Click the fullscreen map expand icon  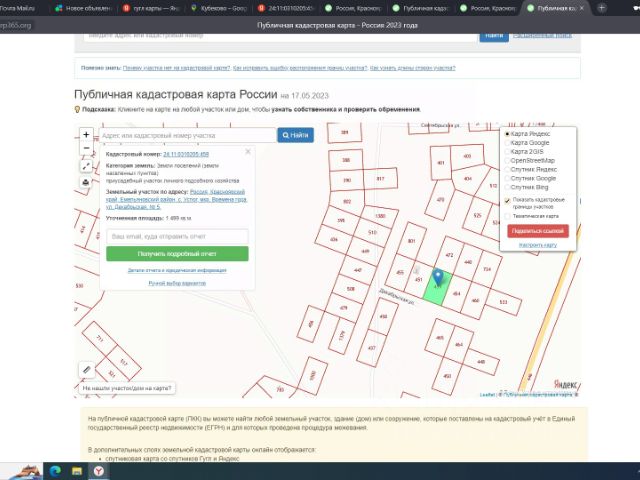click(x=86, y=167)
